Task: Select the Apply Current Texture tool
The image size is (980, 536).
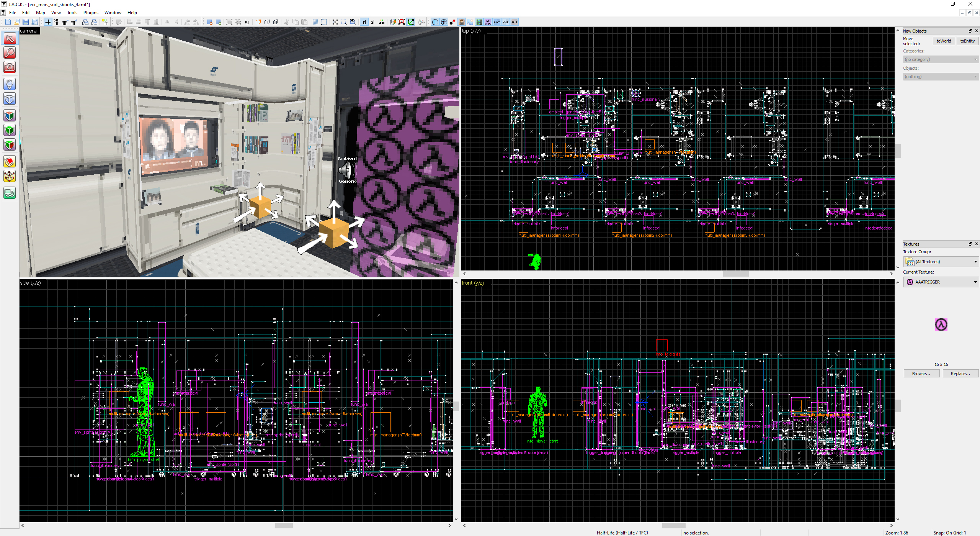Action: click(10, 130)
